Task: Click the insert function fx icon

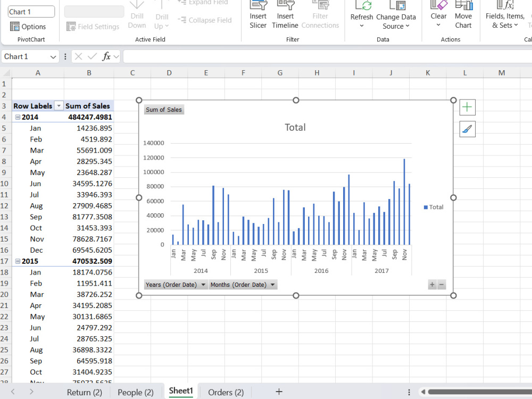Action: pos(106,56)
